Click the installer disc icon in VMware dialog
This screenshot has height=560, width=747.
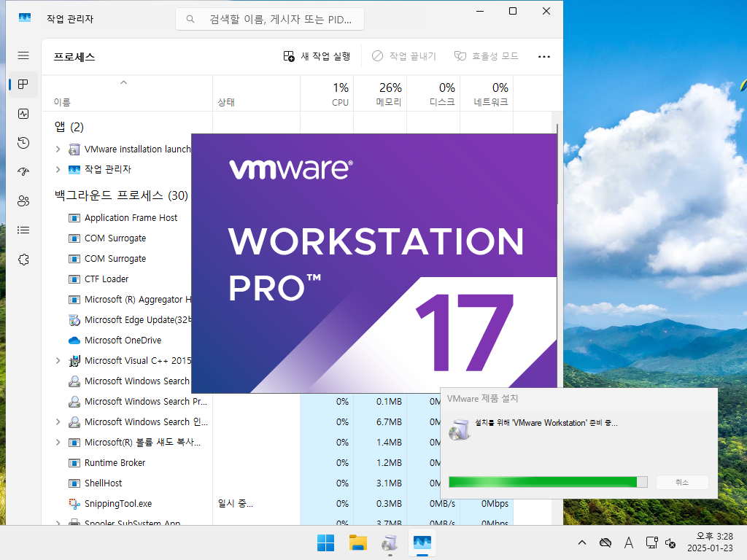point(460,429)
